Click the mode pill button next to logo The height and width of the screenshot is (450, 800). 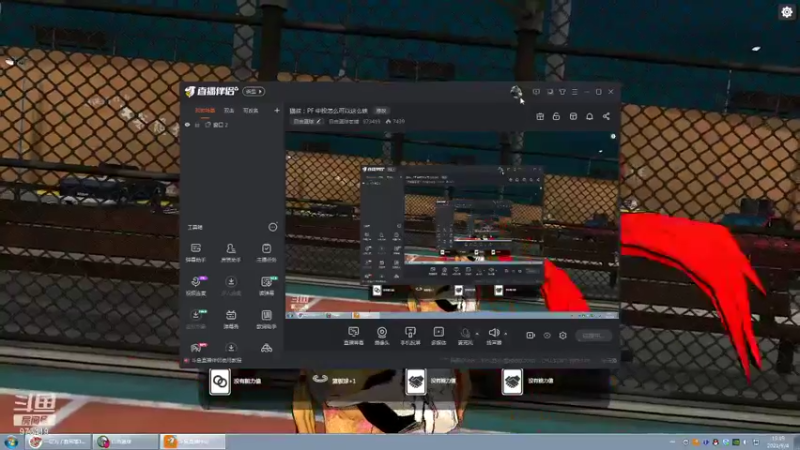coord(254,92)
